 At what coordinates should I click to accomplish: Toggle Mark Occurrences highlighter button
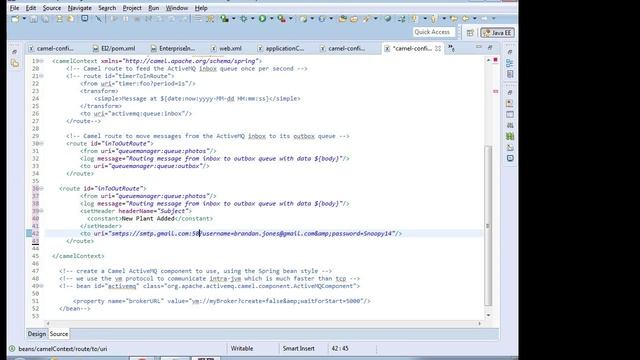click(x=210, y=19)
